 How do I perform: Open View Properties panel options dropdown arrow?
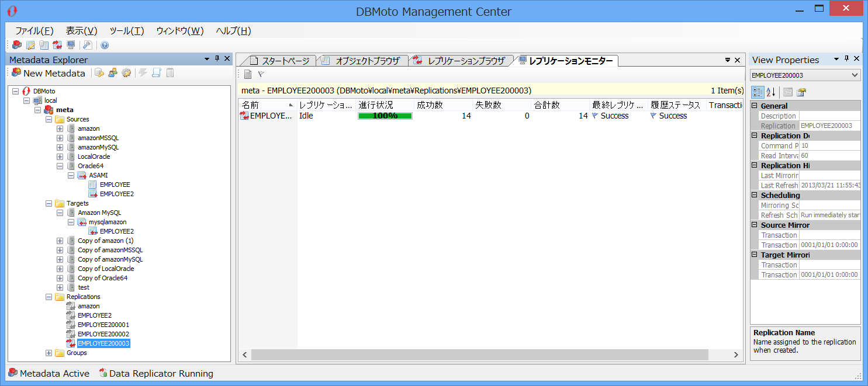tap(836, 59)
